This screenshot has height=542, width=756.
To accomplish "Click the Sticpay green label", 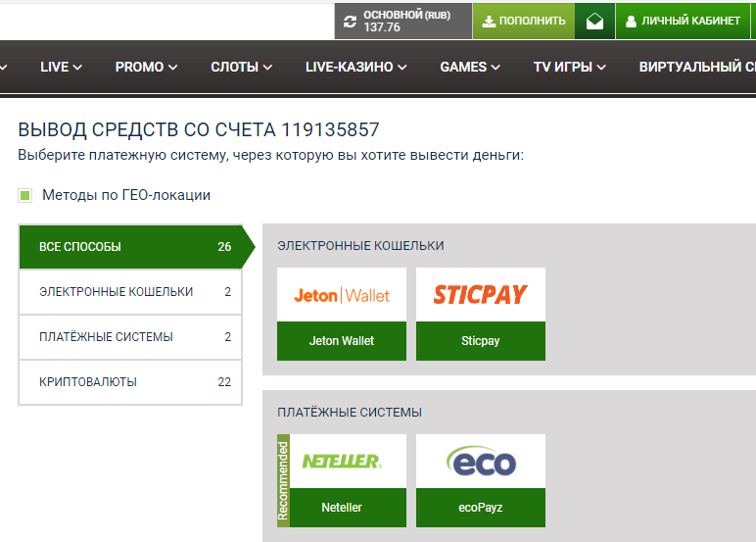I will (480, 341).
